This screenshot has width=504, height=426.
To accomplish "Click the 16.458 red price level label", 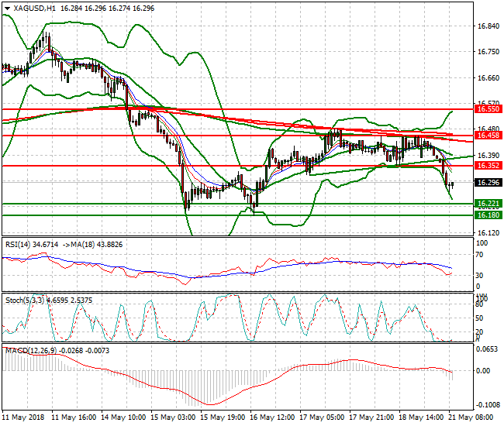I will coord(488,136).
